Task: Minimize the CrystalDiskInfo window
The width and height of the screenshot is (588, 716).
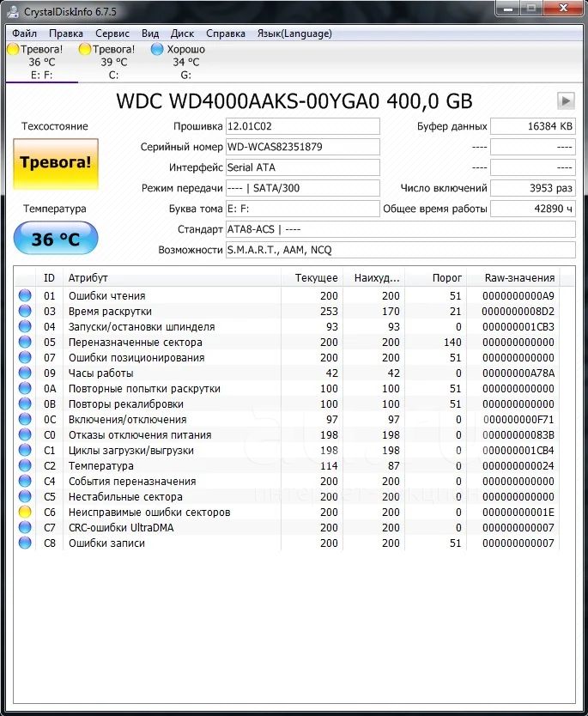Action: coord(509,8)
